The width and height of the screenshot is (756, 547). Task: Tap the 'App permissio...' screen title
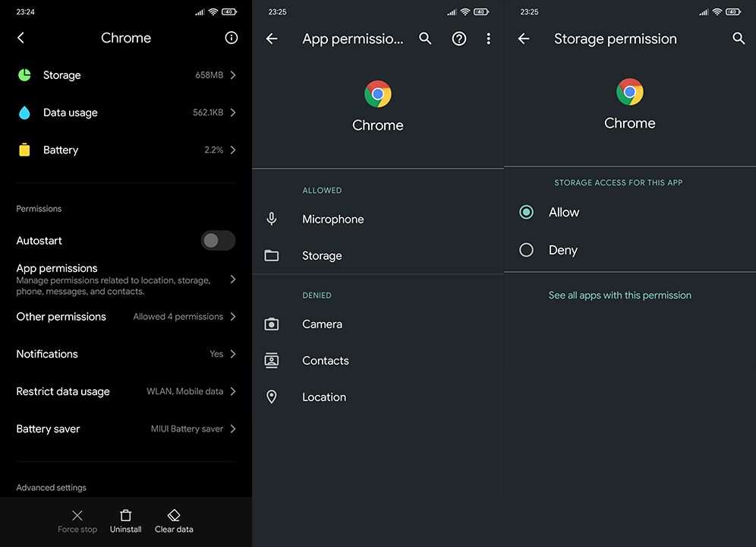tap(352, 39)
